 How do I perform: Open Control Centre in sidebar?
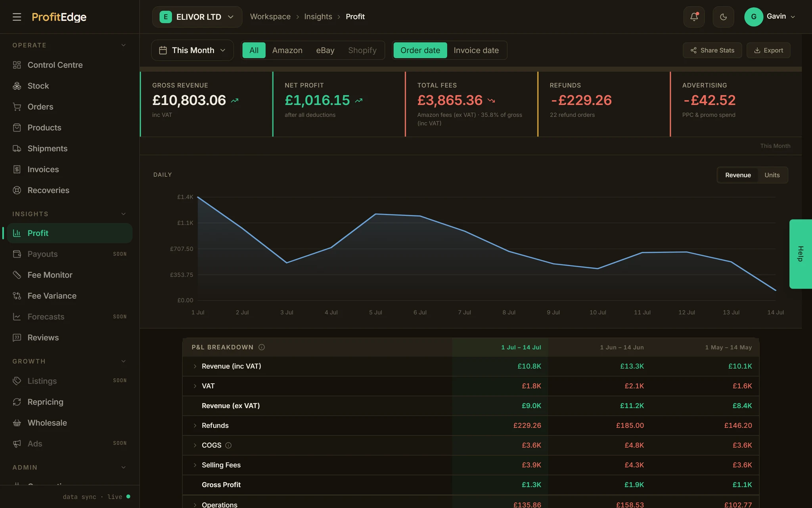click(x=70, y=65)
